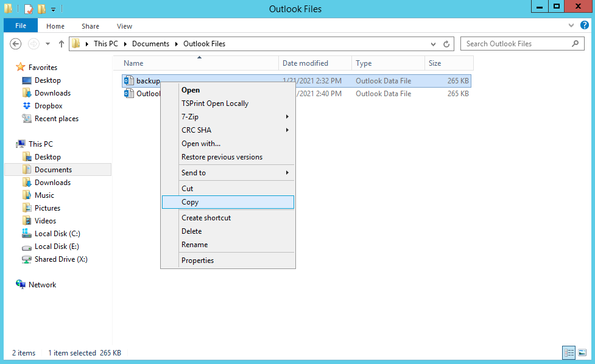
Task: Select Shared Drive (X:) in navigation pane
Action: [61, 259]
